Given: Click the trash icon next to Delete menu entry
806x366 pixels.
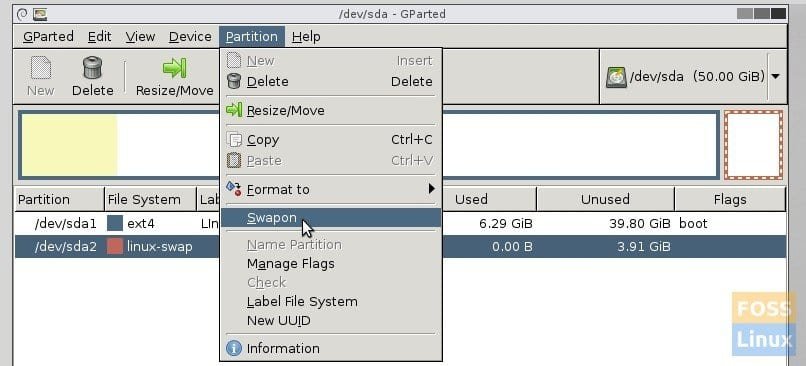Looking at the screenshot, I should pos(234,81).
